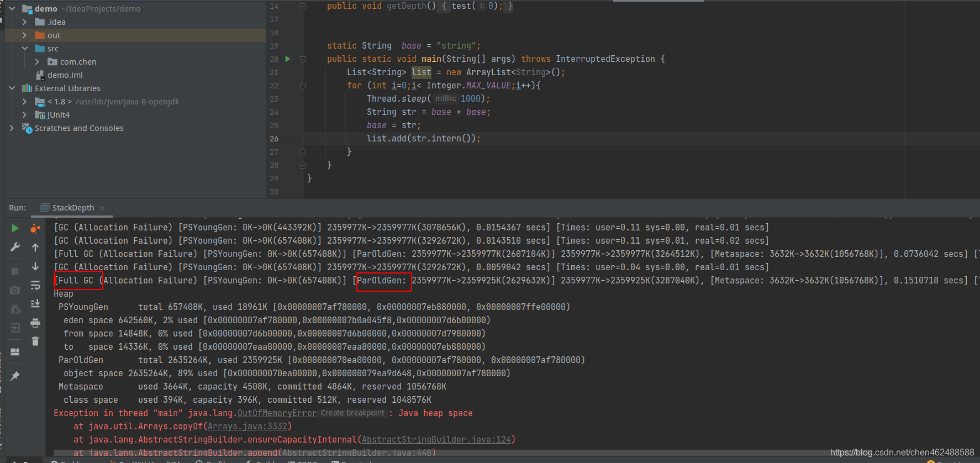Select the < 1.8 > java-8-openjdk entry
980x463 pixels.
113,102
